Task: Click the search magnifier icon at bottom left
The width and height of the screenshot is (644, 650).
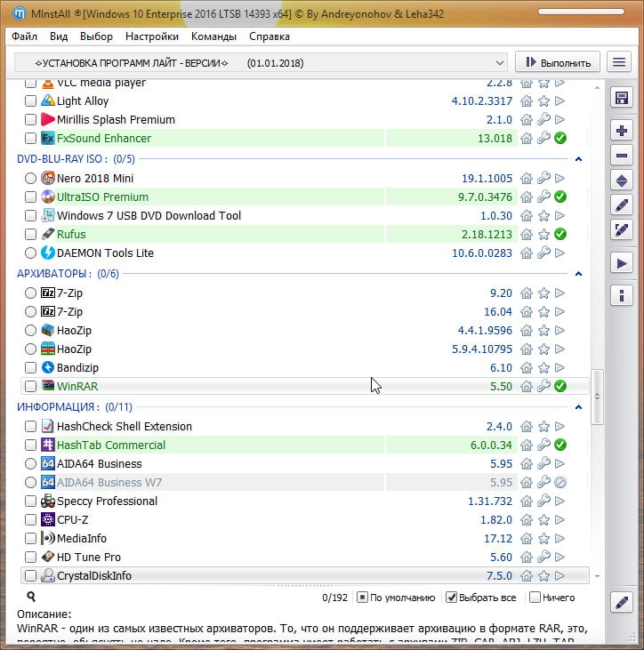Action: click(31, 598)
